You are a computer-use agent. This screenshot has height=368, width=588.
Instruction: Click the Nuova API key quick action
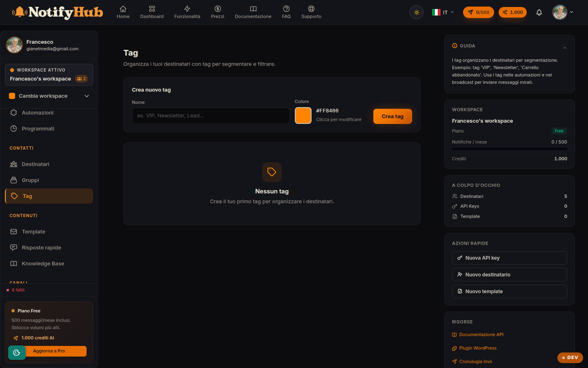point(510,258)
